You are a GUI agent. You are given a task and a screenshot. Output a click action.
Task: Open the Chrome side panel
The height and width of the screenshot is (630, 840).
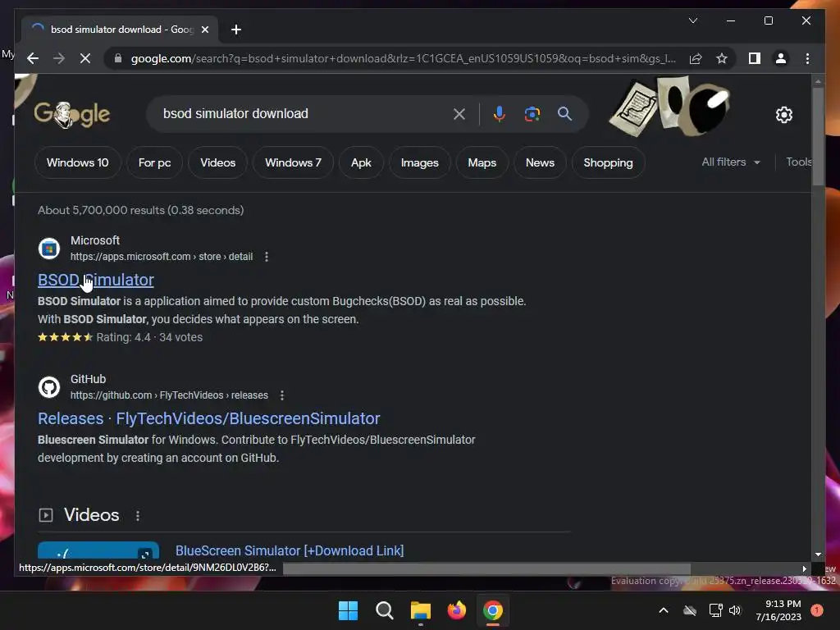[x=755, y=58]
